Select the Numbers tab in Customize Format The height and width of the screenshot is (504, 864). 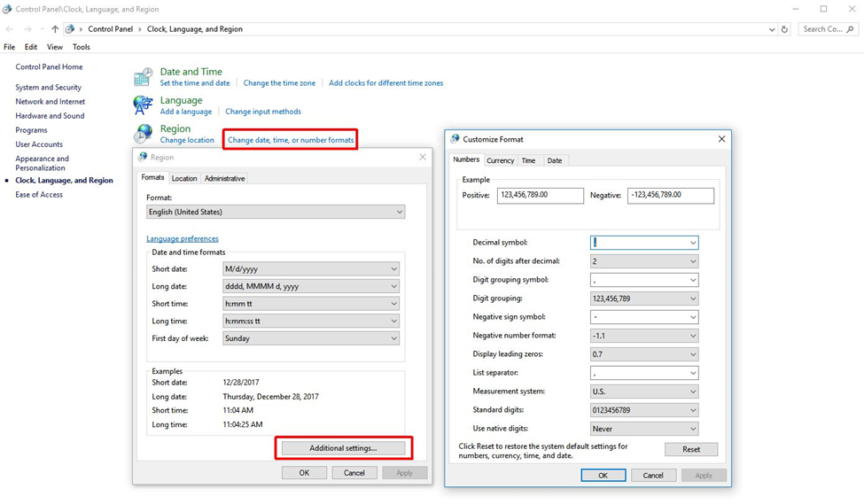coord(466,159)
